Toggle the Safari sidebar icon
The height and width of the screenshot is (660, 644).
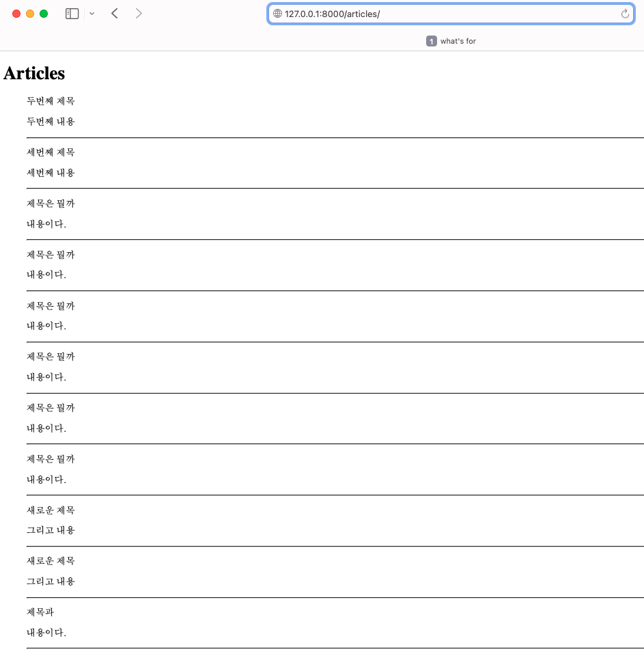click(72, 14)
